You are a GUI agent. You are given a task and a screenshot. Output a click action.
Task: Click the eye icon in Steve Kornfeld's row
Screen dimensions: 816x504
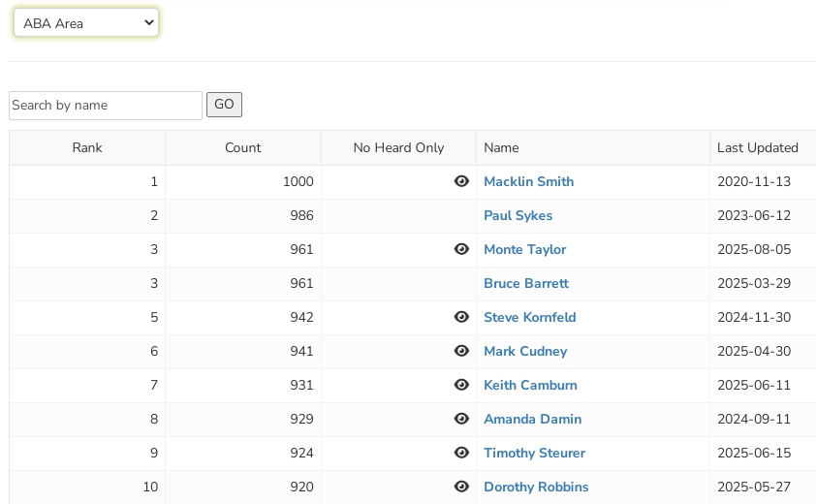pyautogui.click(x=461, y=317)
